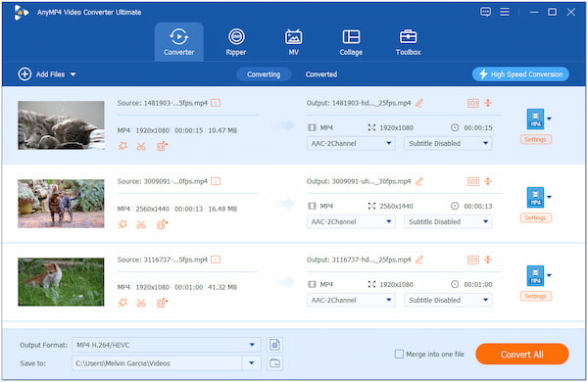Open audio track dropdown for 3116737 output

351,300
